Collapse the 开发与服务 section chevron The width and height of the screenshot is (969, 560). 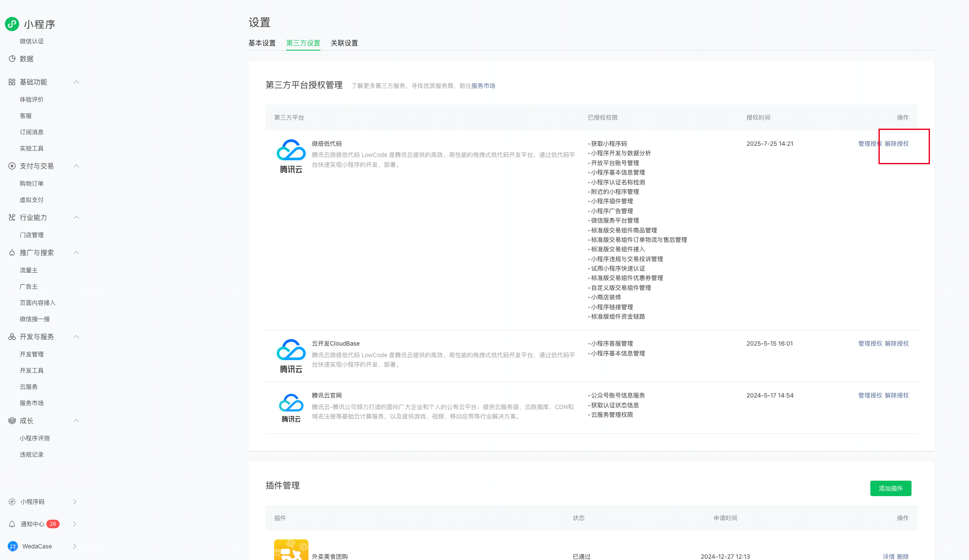[76, 337]
